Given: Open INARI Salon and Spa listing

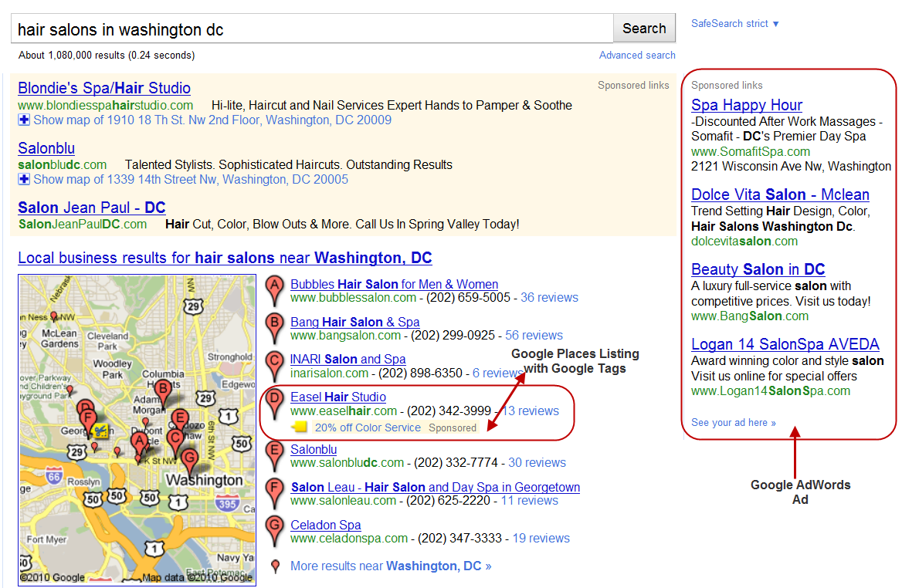Looking at the screenshot, I should coord(348,360).
